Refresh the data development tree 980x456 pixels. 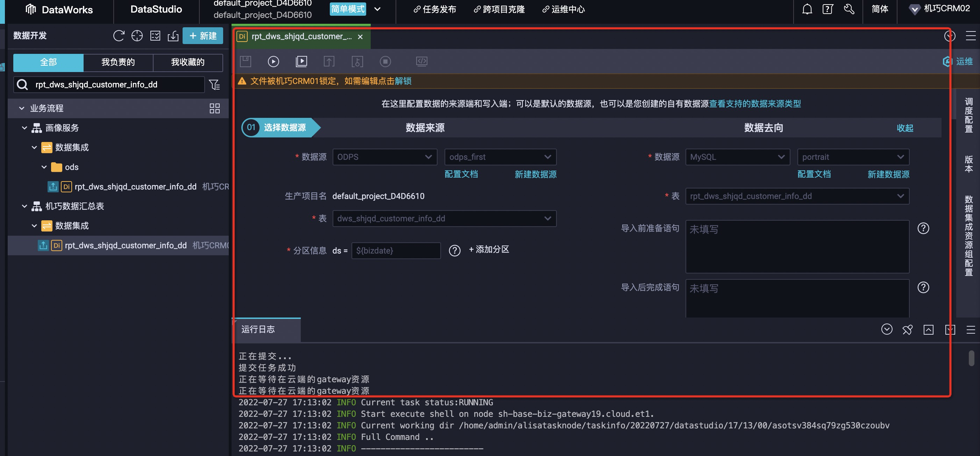119,36
